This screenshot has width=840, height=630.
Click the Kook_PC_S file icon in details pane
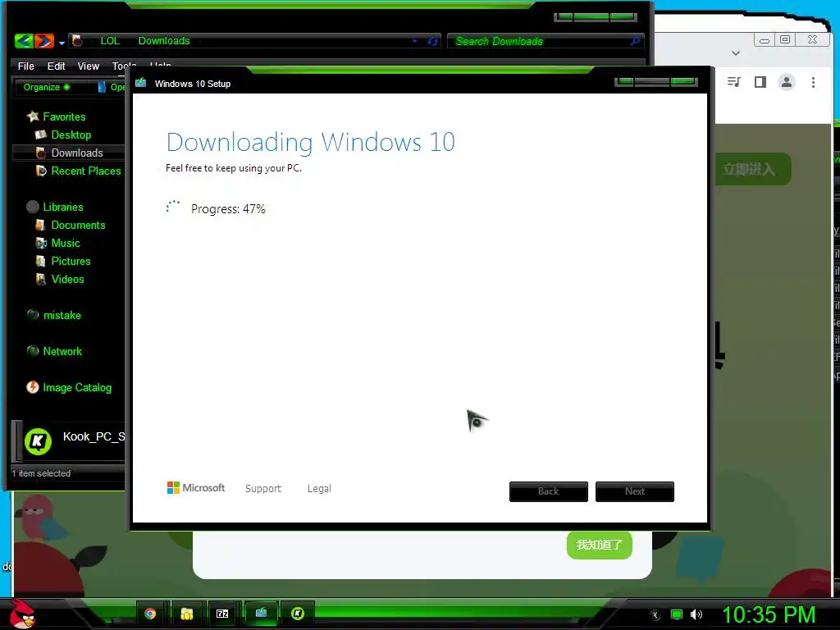[38, 442]
